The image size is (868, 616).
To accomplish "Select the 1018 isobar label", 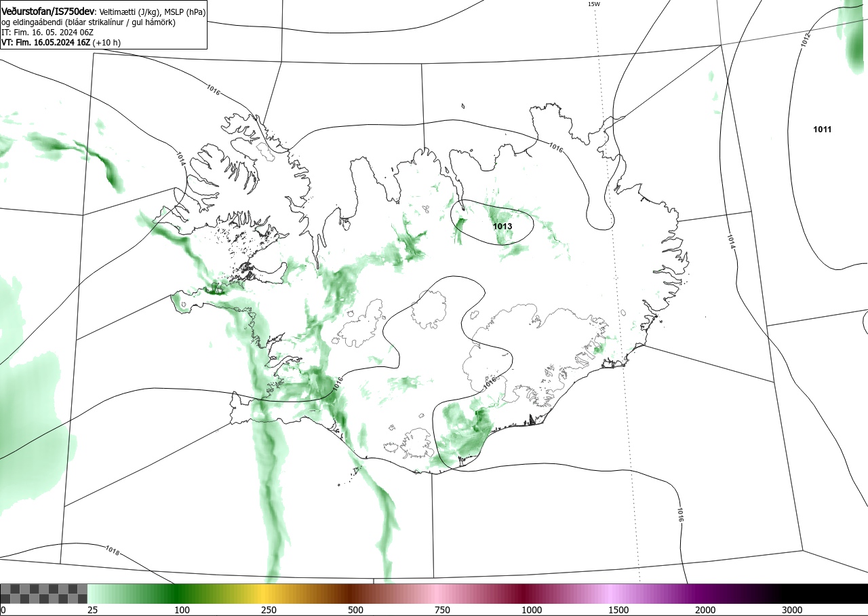I will tap(113, 550).
